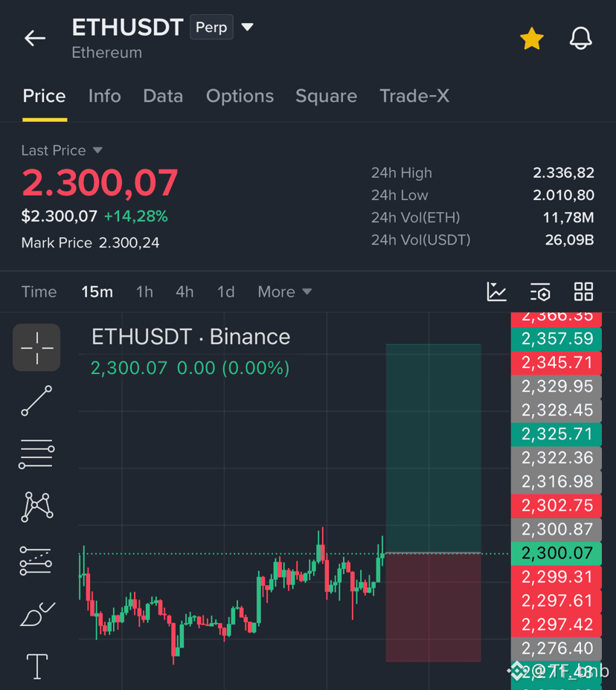Click the large red 2.300,07 price
The width and height of the screenshot is (616, 690).
100,183
